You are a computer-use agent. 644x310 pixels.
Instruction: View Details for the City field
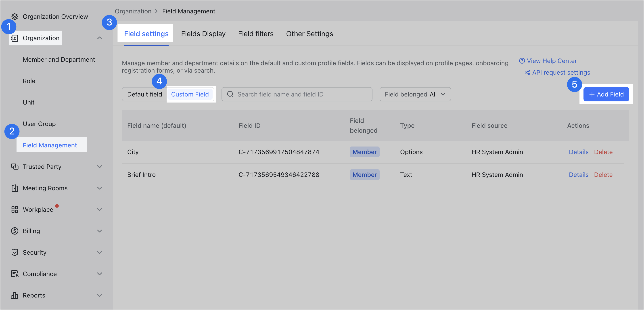point(579,152)
